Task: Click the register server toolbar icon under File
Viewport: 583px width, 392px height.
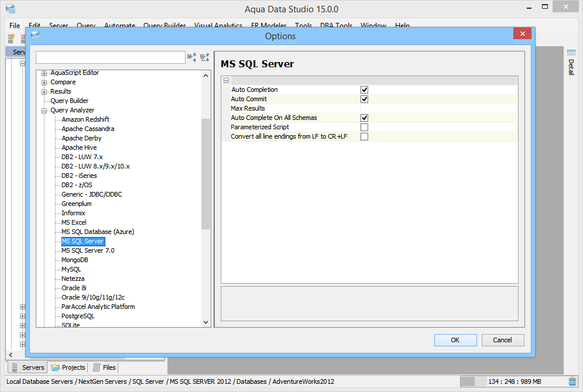Action: (x=11, y=38)
